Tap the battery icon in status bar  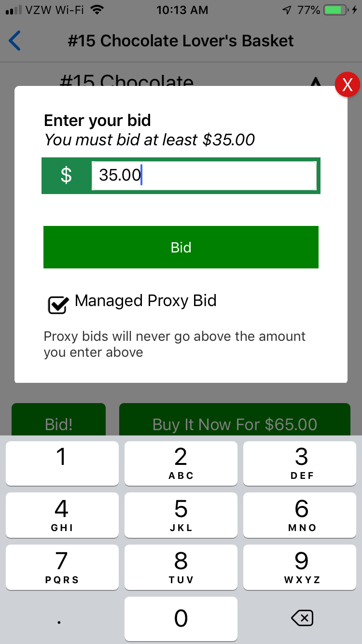tap(335, 10)
